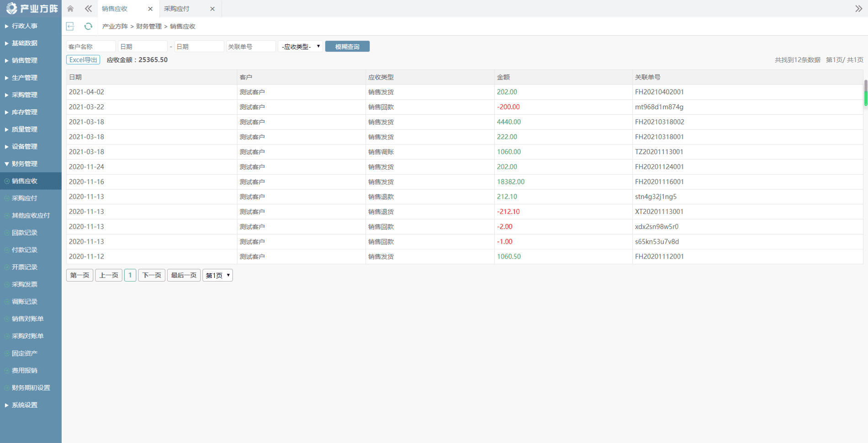Click the green refresh icon
This screenshot has width=868, height=443.
88,27
